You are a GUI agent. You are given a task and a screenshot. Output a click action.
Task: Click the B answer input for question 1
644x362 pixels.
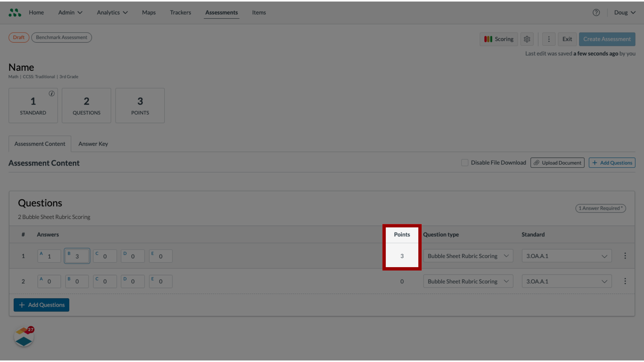tap(77, 256)
